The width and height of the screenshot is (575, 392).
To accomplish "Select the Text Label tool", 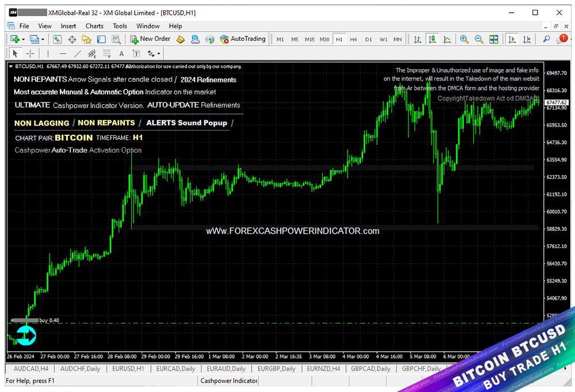I will click(x=136, y=54).
